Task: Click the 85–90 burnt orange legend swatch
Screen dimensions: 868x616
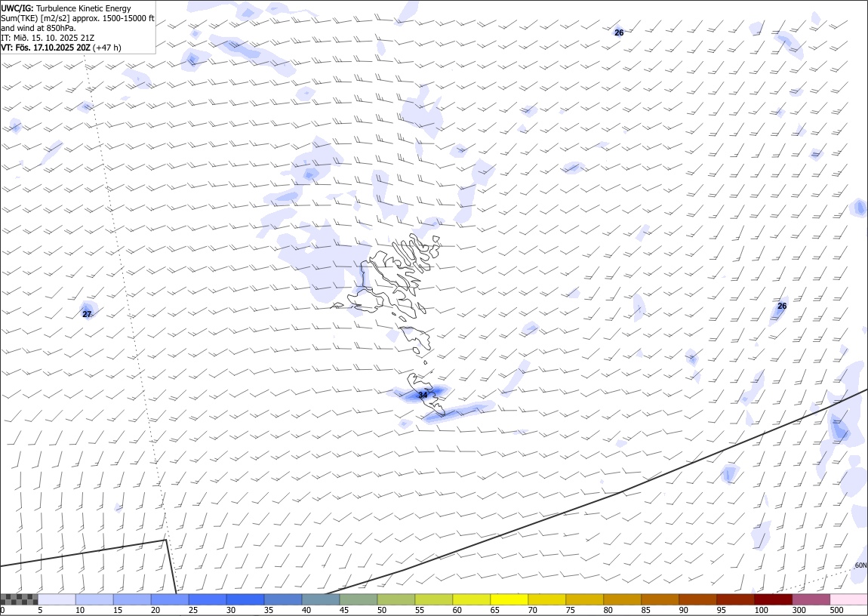Action: (660, 599)
